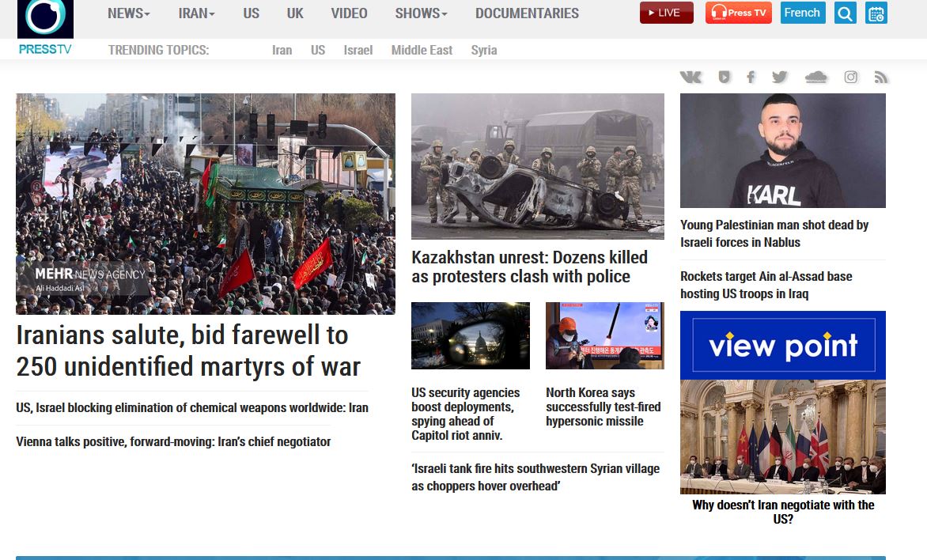Select trending topic Middle East
This screenshot has height=560, width=927.
pyautogui.click(x=422, y=51)
